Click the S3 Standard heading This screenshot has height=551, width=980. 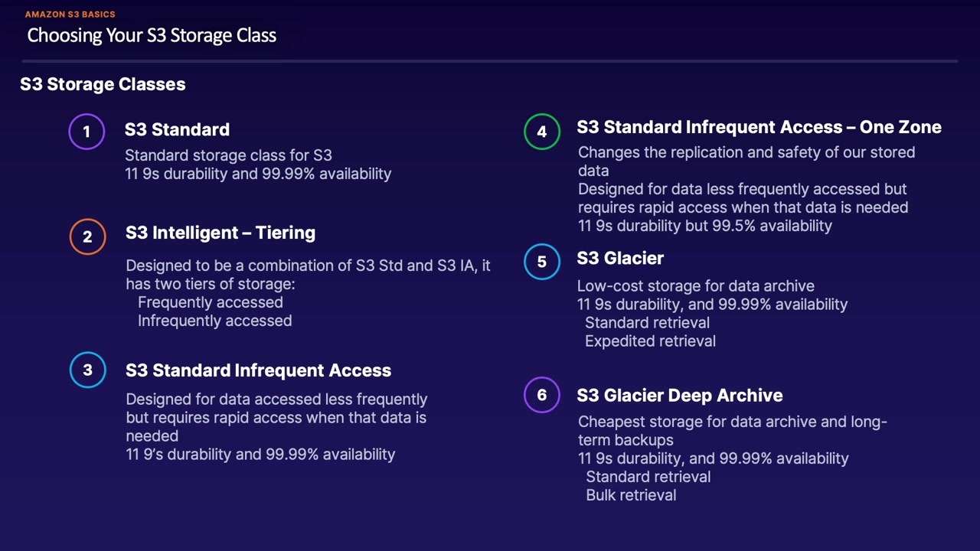177,129
